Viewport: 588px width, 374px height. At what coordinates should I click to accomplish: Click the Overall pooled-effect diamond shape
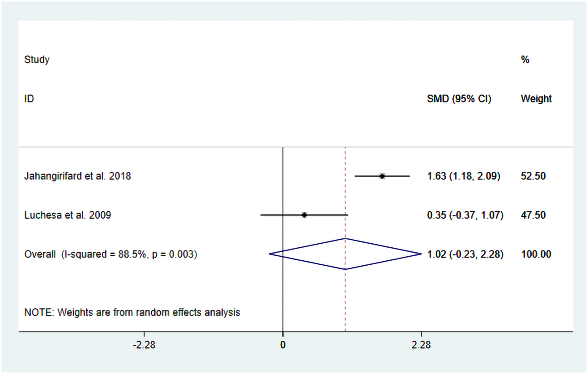(x=345, y=254)
